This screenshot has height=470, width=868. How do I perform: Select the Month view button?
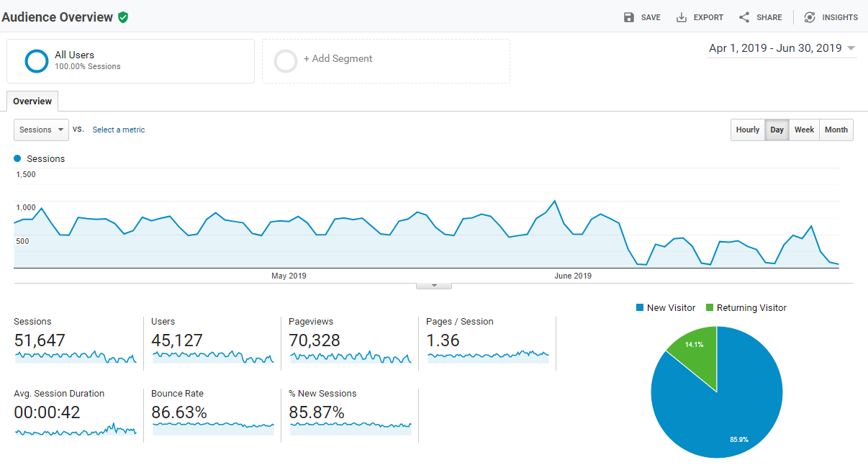click(x=836, y=130)
